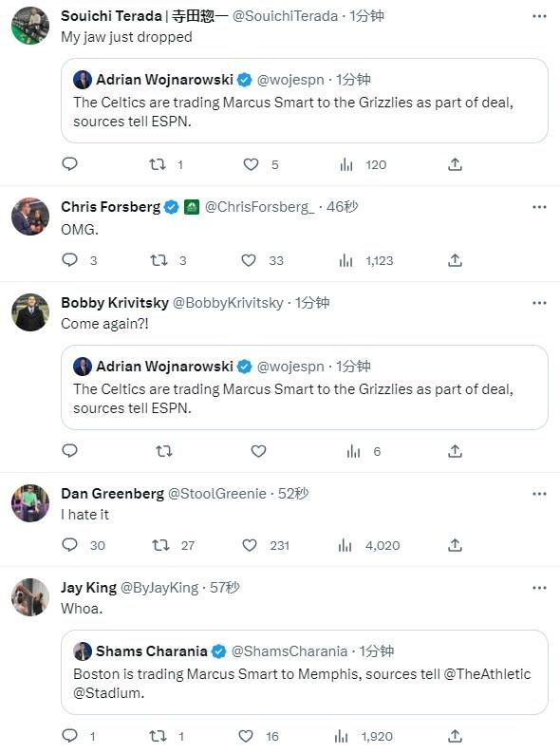Screen dimensions: 560x754
Task: Like Bobby Krivitsky's tweet
Action: (258, 451)
